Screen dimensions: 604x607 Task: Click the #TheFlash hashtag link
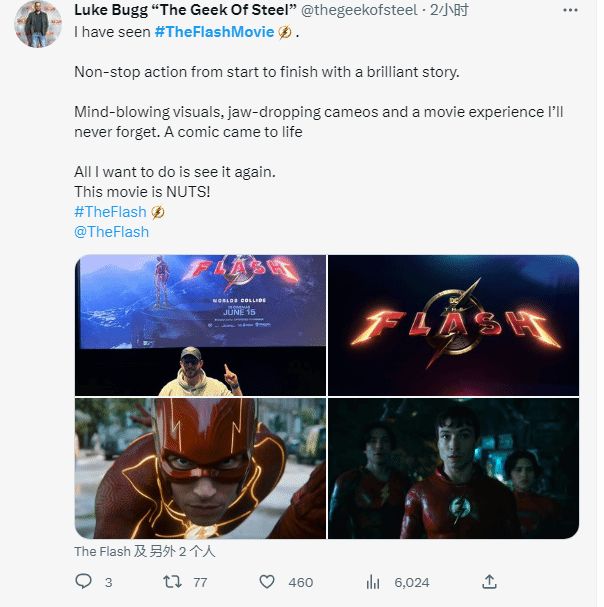[x=110, y=212]
